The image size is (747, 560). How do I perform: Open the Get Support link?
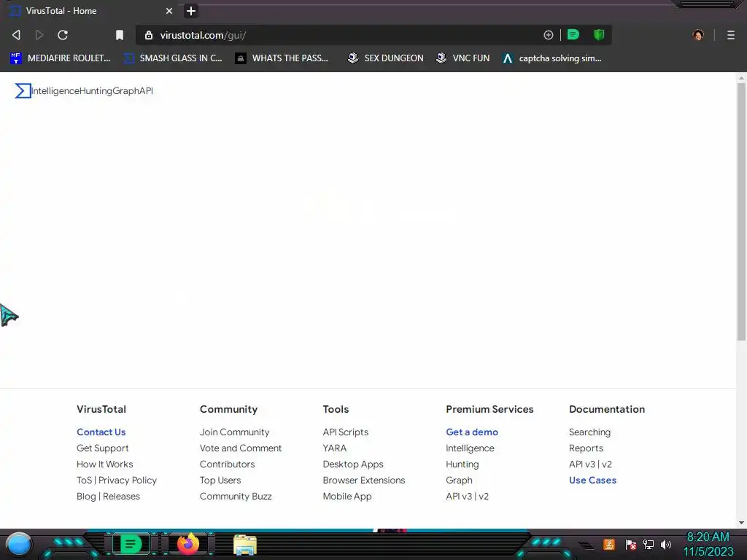click(x=102, y=448)
